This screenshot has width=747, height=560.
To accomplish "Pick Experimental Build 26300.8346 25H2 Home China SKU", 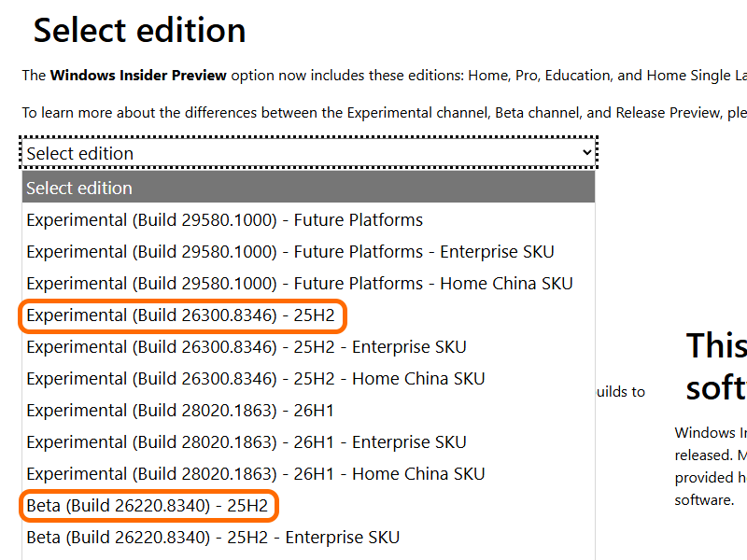I will pyautogui.click(x=308, y=379).
